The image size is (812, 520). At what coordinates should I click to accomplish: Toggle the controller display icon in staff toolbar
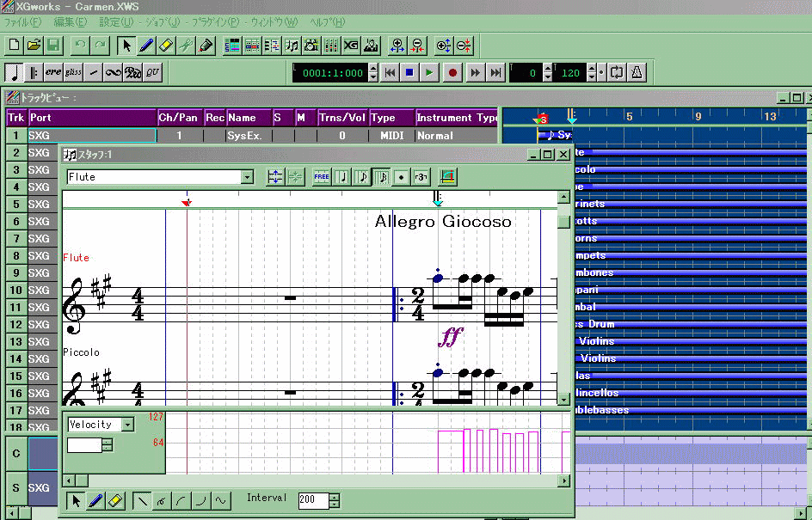[448, 177]
